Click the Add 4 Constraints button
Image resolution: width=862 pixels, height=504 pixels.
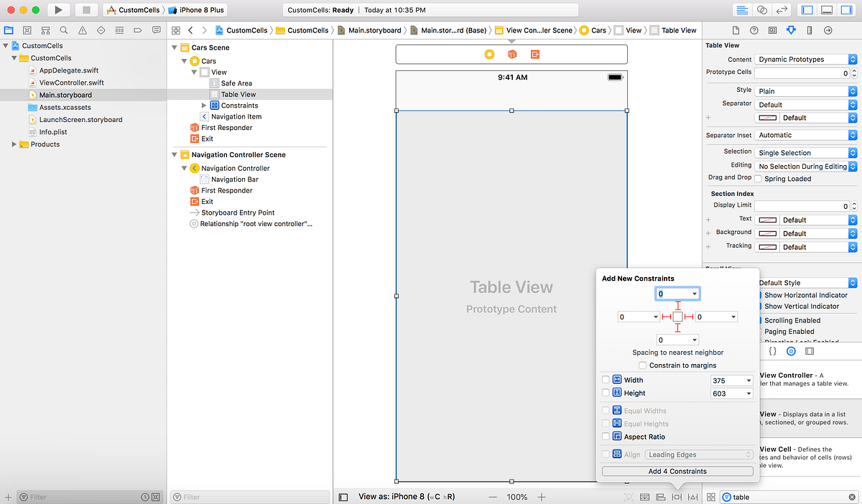click(x=677, y=471)
